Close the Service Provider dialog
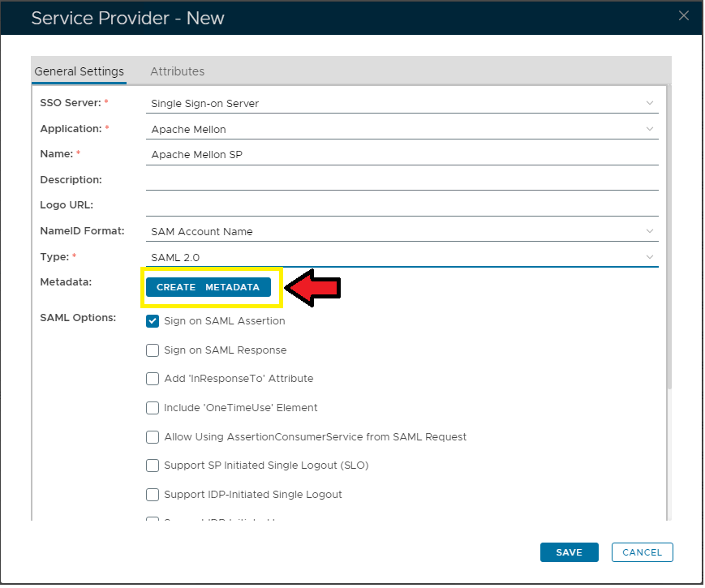Image resolution: width=705 pixels, height=588 pixels. (x=684, y=15)
